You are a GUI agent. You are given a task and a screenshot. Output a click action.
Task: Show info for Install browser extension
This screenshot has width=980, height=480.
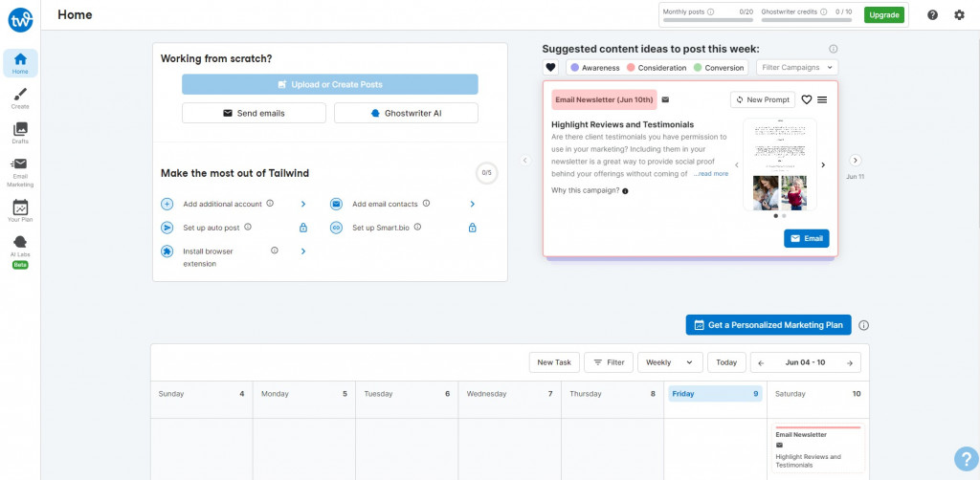(275, 251)
